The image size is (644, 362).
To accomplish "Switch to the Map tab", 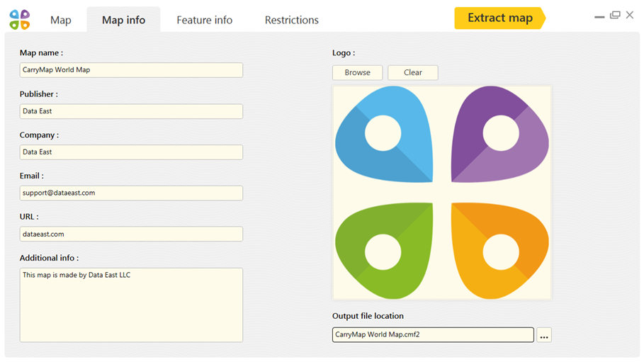I will (x=61, y=20).
